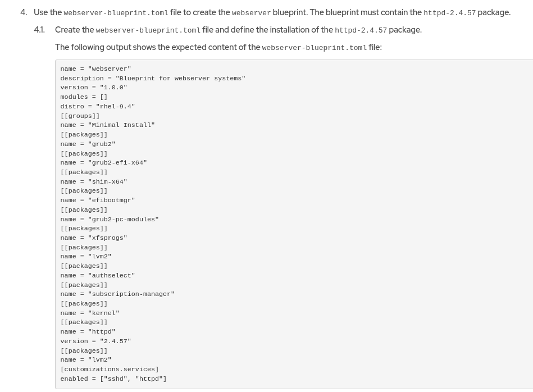Viewport: 533px width, 392px height.
Task: Click the description = "Blueprint for webserver systems" line
Action: click(153, 78)
